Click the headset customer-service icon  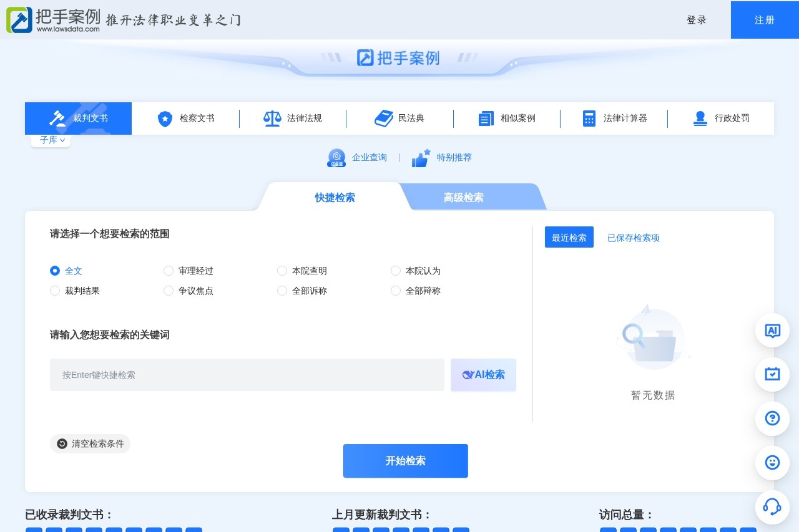pos(772,507)
